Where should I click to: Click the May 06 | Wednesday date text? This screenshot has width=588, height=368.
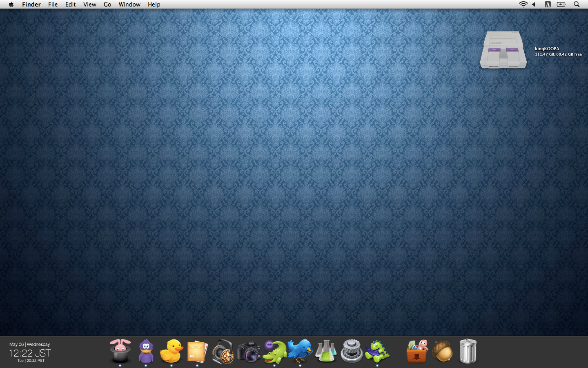coord(29,344)
